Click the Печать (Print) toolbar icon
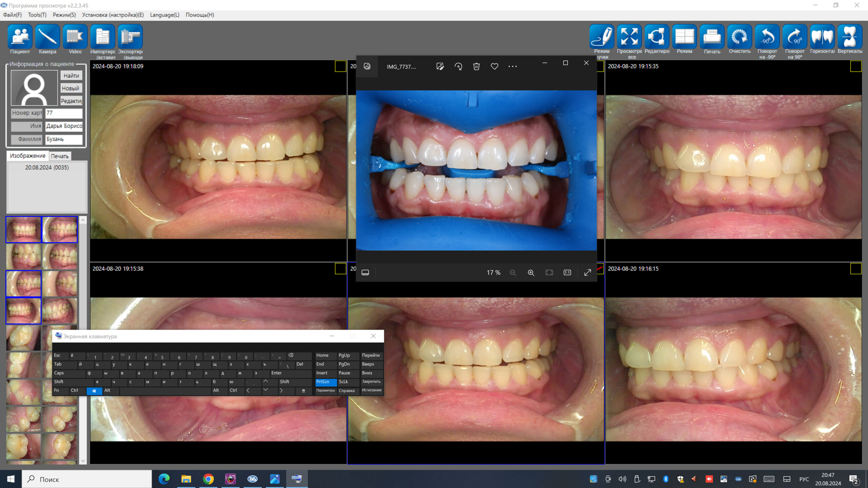Screen dimensions: 868x488 coord(712,37)
